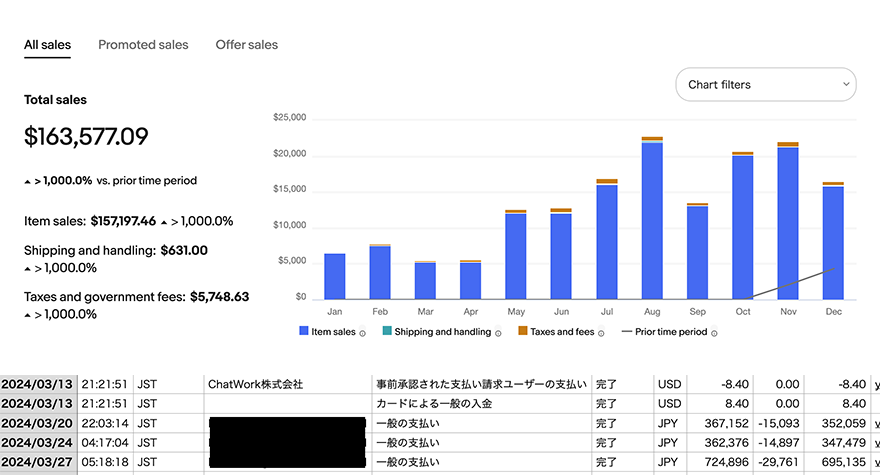Image resolution: width=880 pixels, height=475 pixels.
Task: Toggle the Shipping and handling teal legend swatch
Action: [x=388, y=332]
